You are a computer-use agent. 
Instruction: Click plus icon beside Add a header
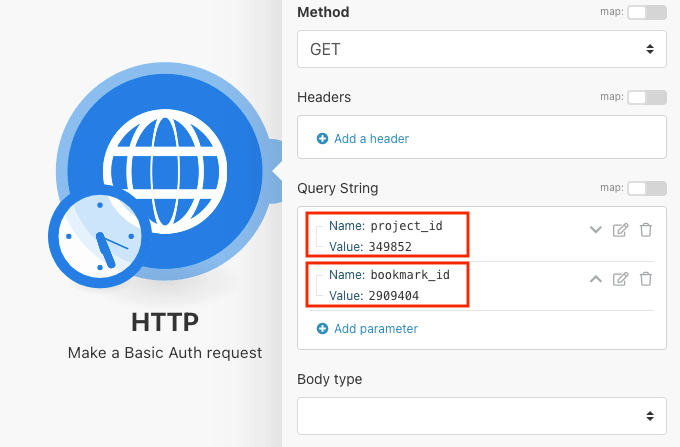pos(322,139)
